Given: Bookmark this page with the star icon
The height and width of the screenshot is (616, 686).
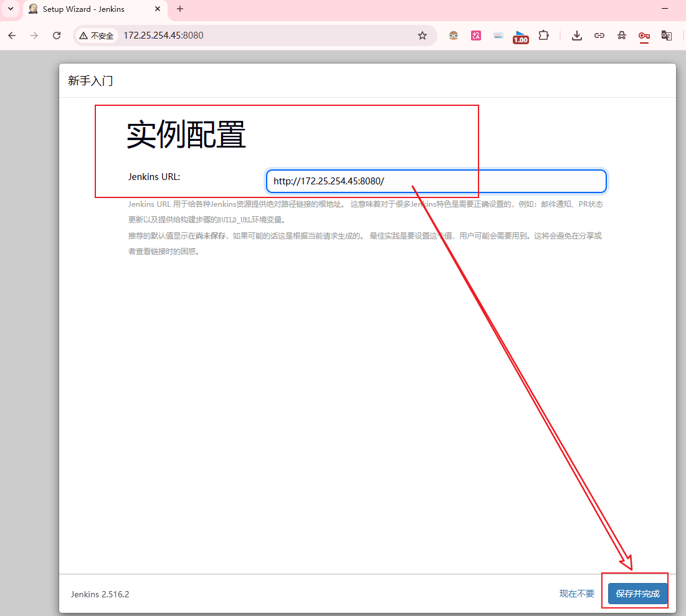Looking at the screenshot, I should pyautogui.click(x=422, y=36).
